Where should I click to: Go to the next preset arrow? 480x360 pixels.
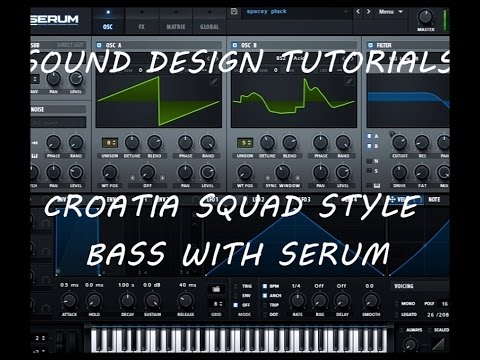click(368, 12)
